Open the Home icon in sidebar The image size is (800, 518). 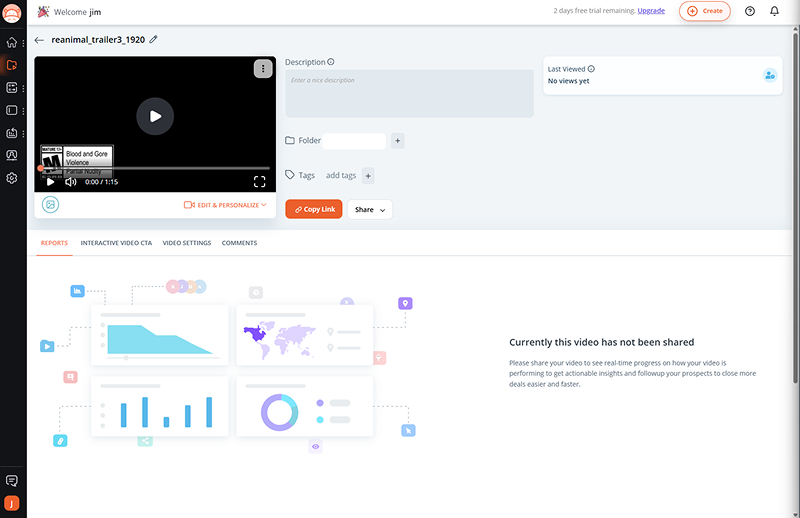(12, 43)
